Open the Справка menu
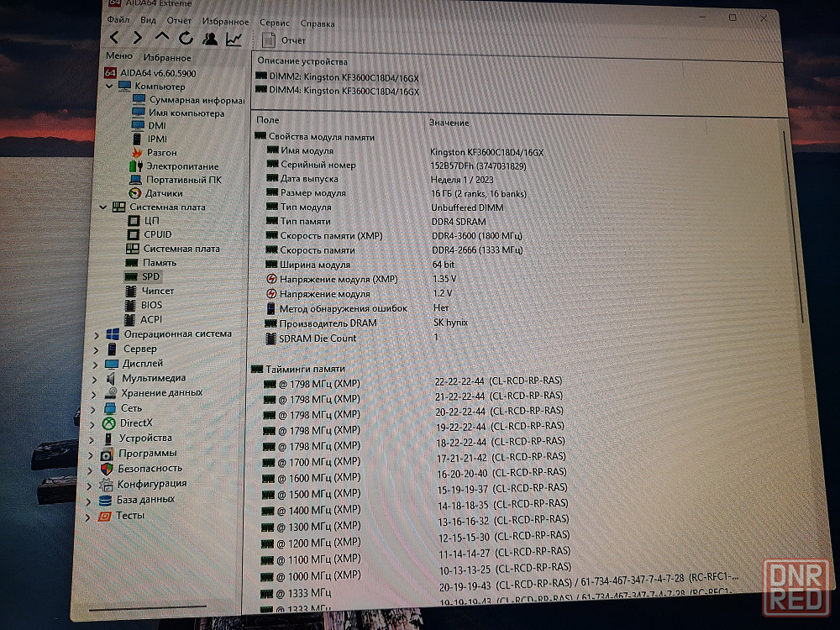 coord(318,24)
